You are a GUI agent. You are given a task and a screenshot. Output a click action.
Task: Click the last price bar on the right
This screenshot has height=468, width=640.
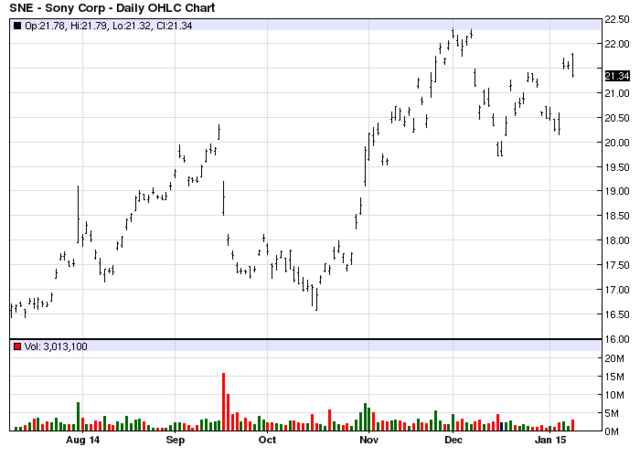(573, 65)
